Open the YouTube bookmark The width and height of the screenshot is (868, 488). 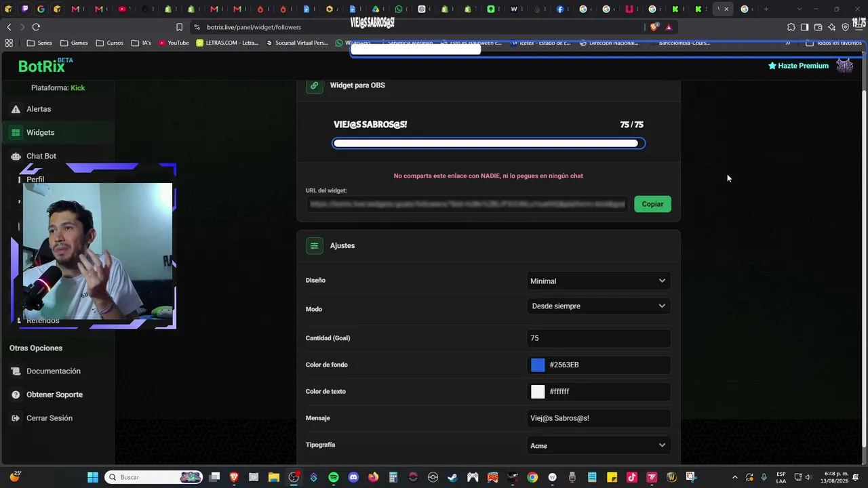(x=174, y=43)
